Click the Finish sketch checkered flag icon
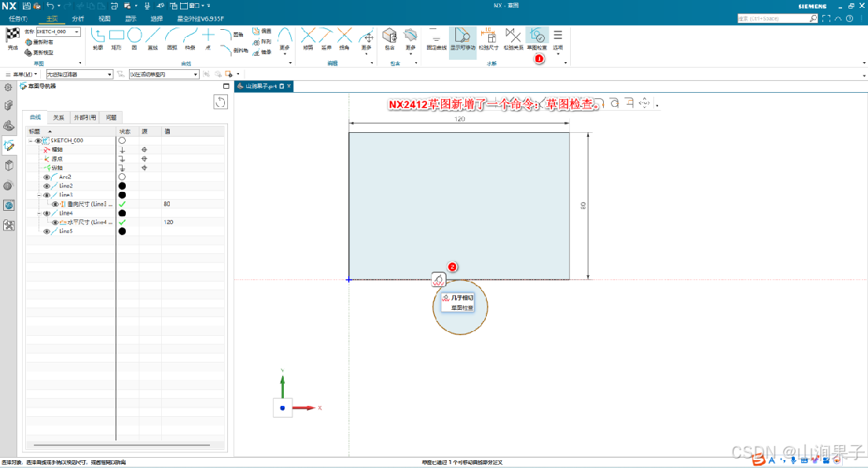Screen dimensions: 868x468 pos(12,36)
